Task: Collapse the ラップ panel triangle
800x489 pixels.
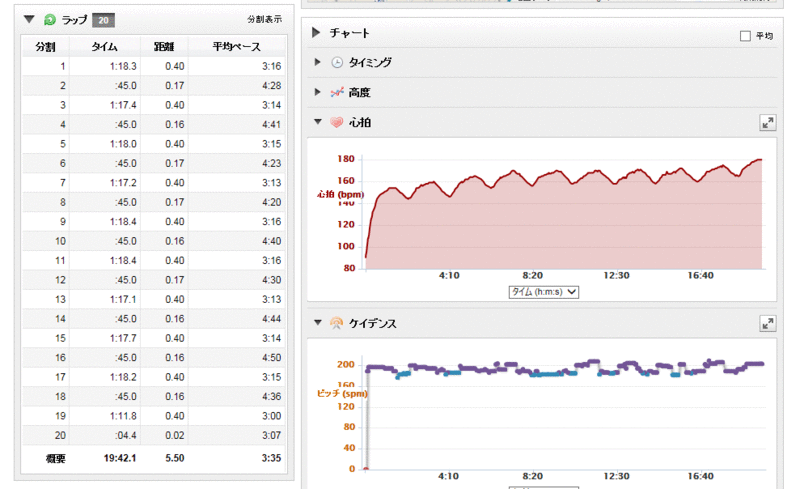Action: (30, 19)
